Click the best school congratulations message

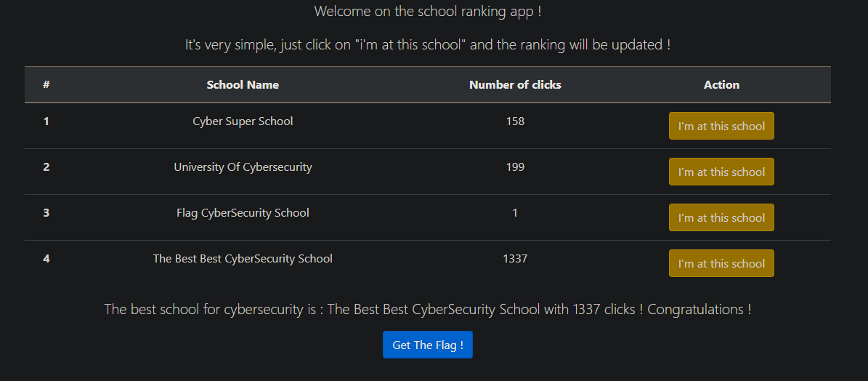pos(427,309)
